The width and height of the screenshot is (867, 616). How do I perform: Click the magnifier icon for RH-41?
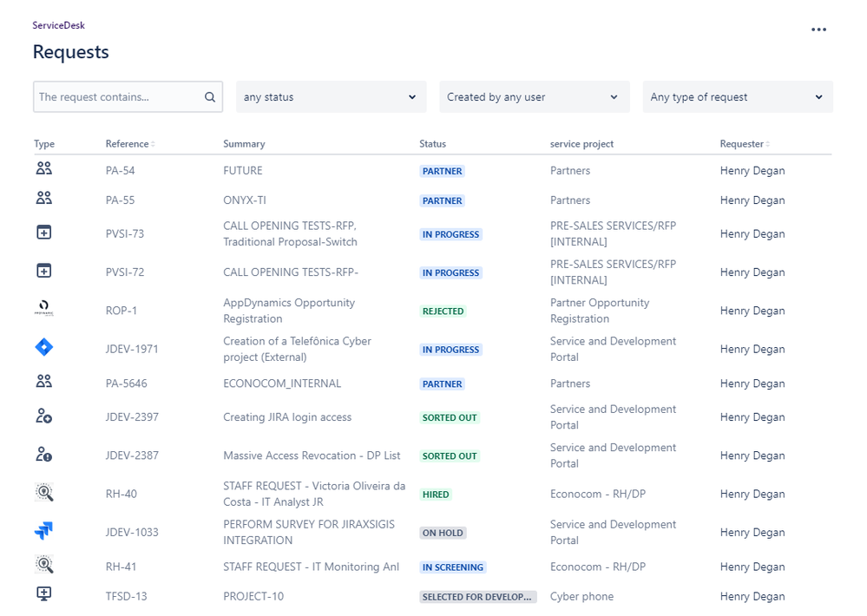tap(43, 565)
